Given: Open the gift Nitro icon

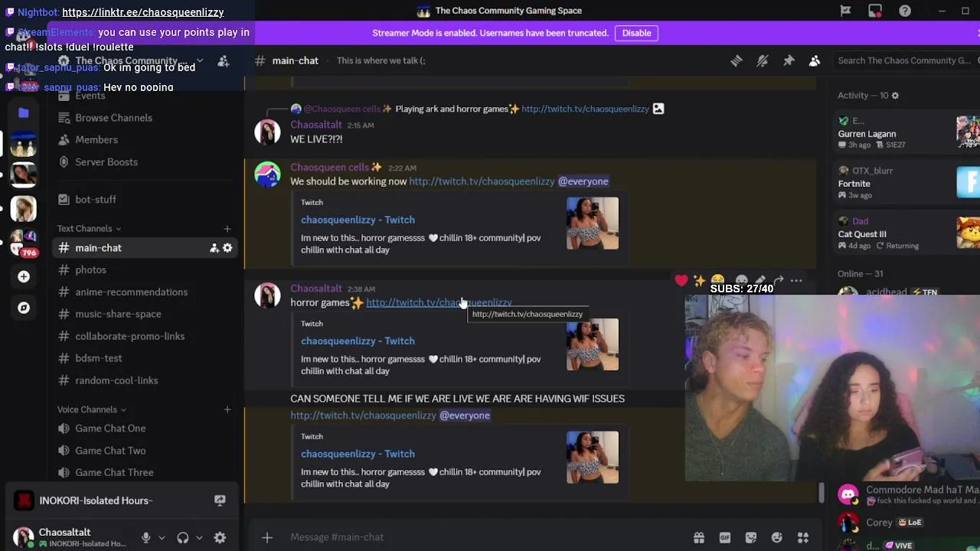Looking at the screenshot, I should (699, 537).
